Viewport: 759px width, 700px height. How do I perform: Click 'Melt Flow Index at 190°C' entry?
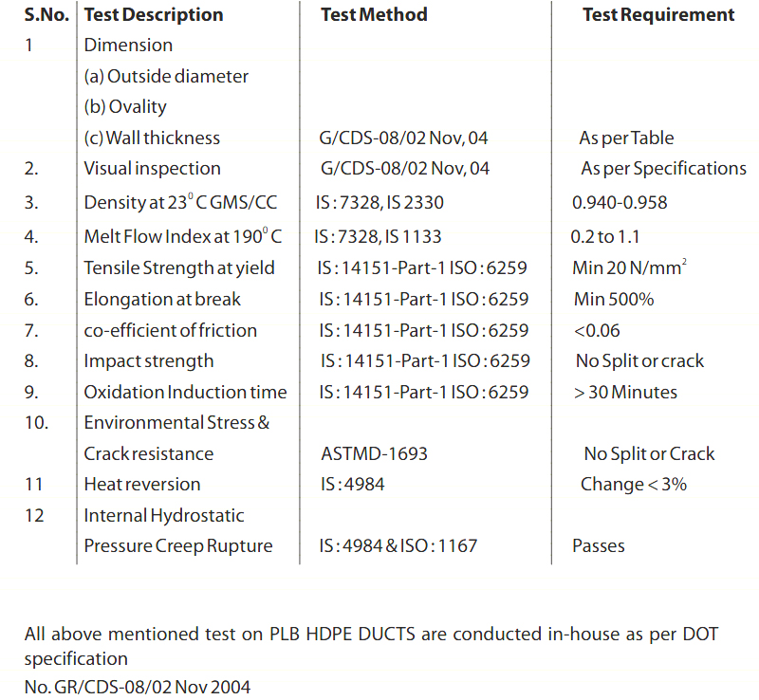183,236
